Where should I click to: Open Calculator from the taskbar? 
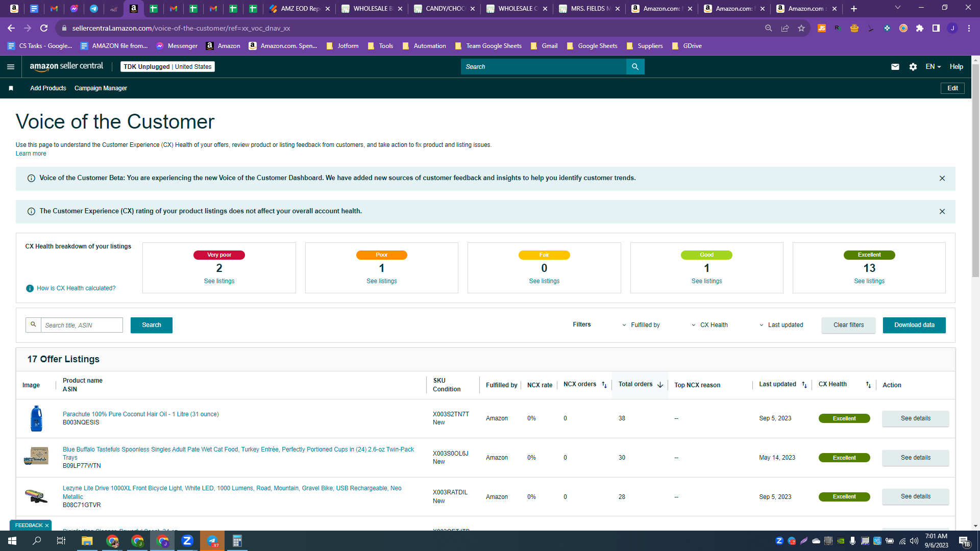[237, 541]
